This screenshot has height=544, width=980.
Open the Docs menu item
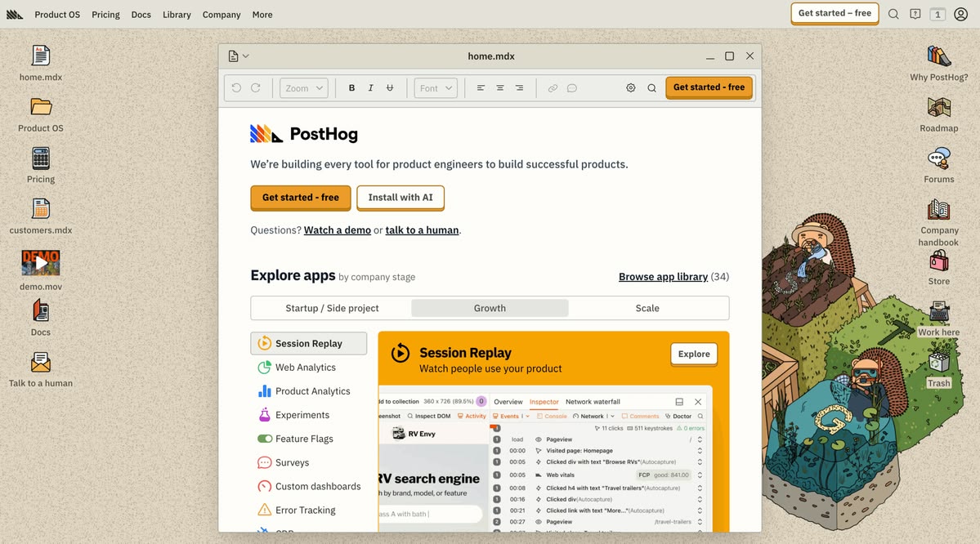141,15
